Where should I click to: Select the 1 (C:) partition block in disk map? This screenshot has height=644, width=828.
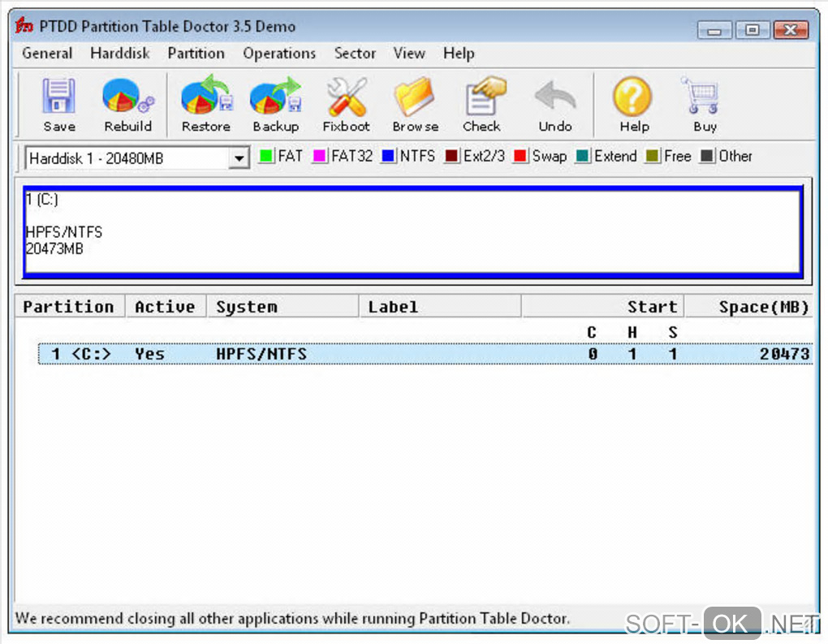coord(413,231)
